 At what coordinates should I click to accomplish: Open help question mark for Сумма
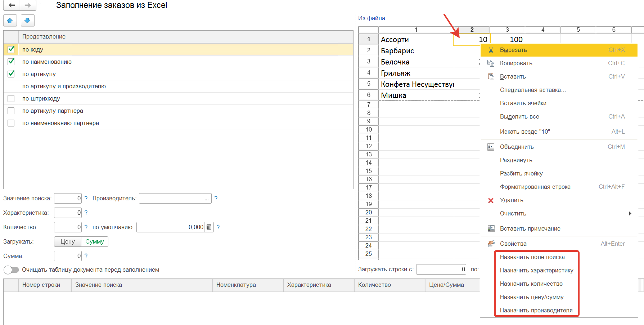click(x=86, y=256)
